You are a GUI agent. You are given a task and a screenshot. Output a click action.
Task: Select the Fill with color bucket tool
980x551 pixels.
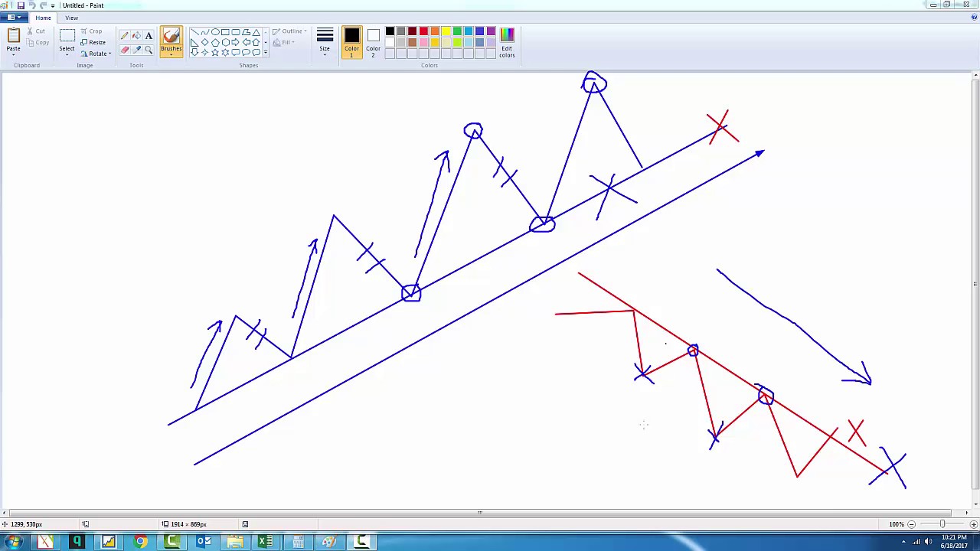tap(136, 36)
